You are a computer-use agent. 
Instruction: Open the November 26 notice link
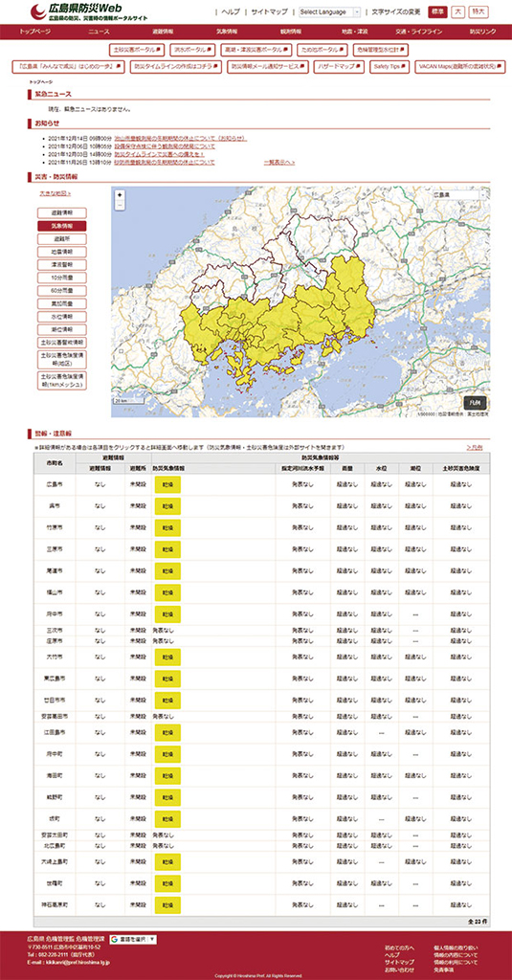(x=165, y=162)
